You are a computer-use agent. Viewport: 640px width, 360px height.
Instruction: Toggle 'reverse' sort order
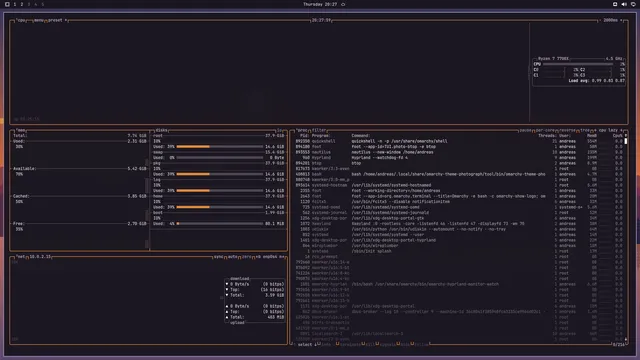coord(567,130)
